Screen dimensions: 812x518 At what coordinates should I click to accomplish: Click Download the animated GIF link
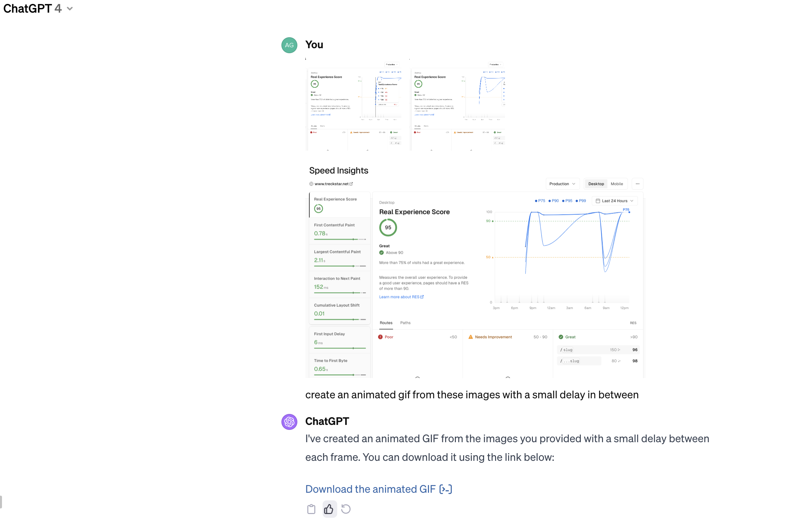pos(370,489)
